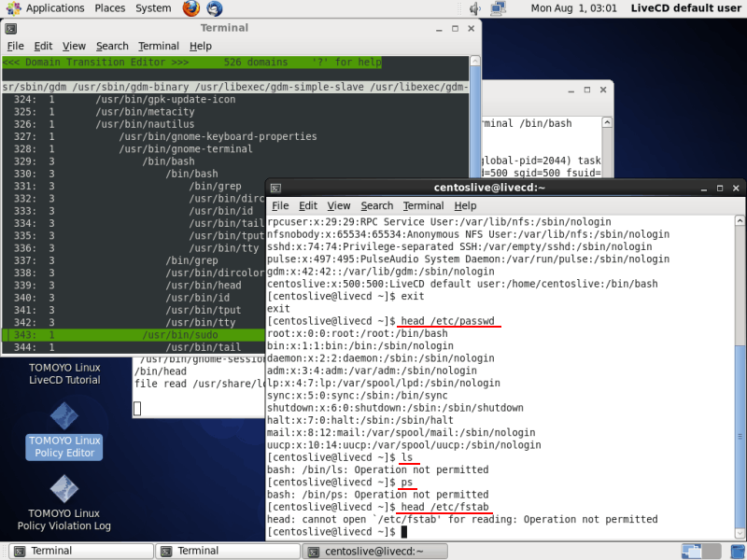Click the window icon of centoslive@livecd titlebar
Viewport: 747px width, 560px height.
(x=275, y=189)
